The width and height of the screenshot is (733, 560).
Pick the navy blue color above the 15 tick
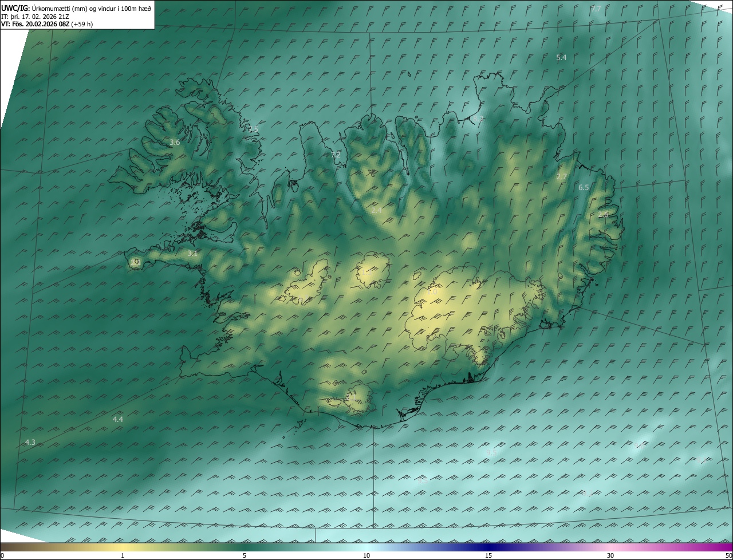488,547
